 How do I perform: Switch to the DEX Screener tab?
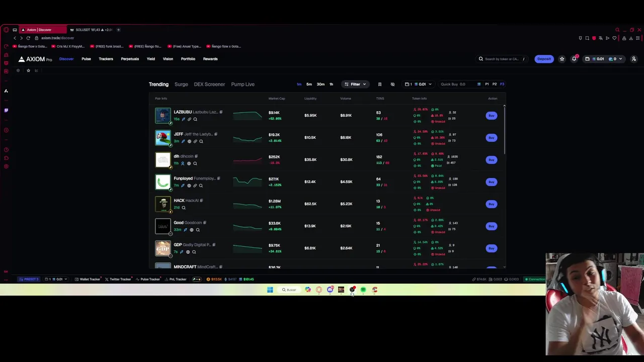pos(209,84)
